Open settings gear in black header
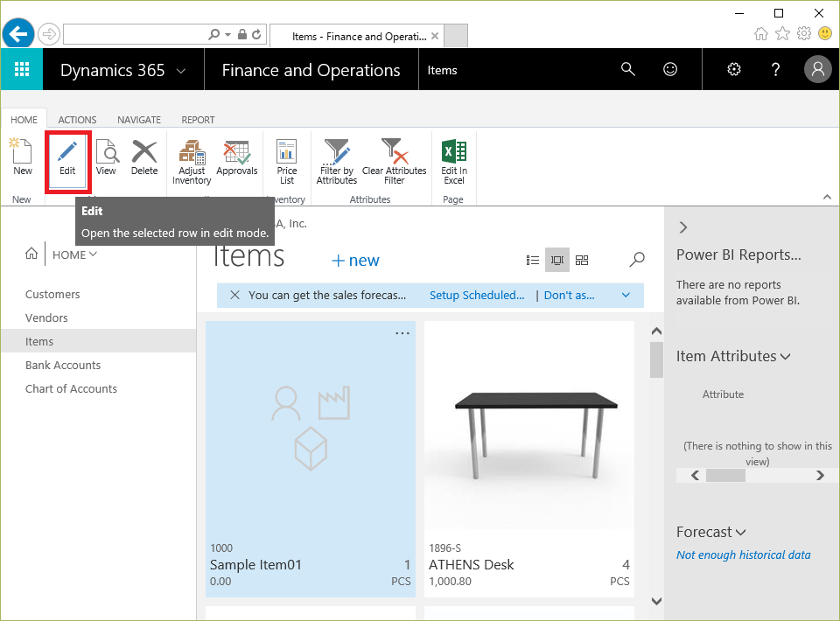 (x=734, y=69)
